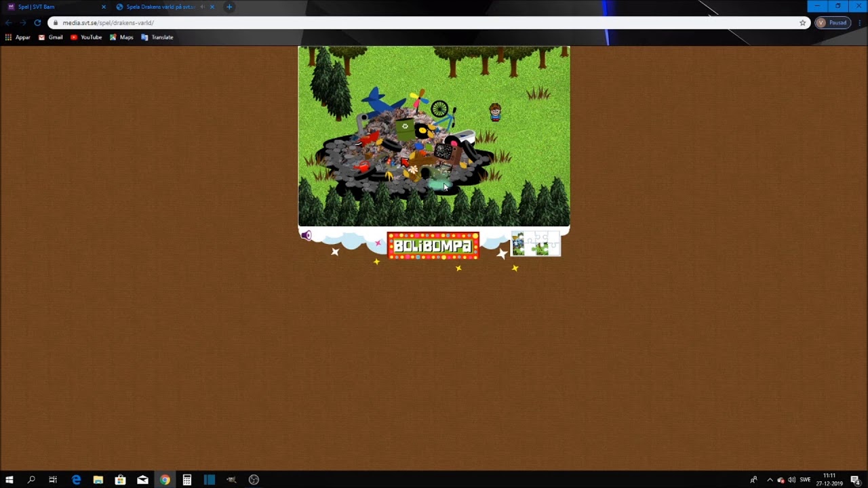
Task: Open the Windows notification center
Action: tap(856, 480)
